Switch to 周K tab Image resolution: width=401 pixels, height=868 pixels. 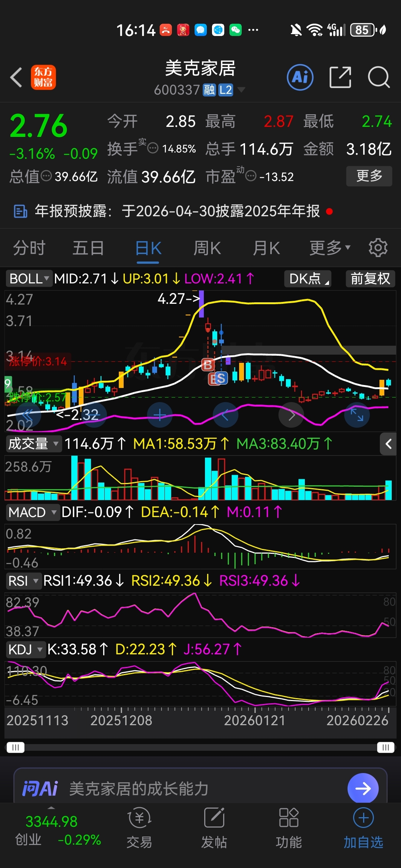click(x=207, y=247)
